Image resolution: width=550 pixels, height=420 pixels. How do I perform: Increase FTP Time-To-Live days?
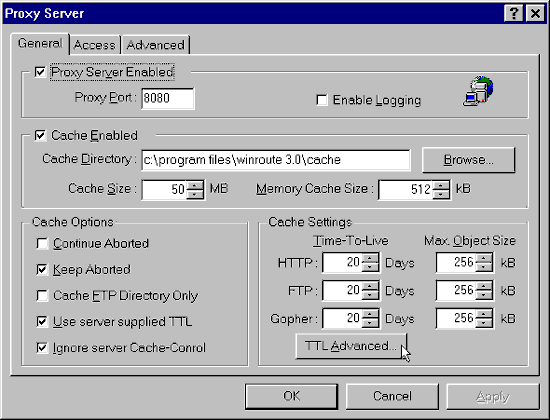click(x=370, y=286)
